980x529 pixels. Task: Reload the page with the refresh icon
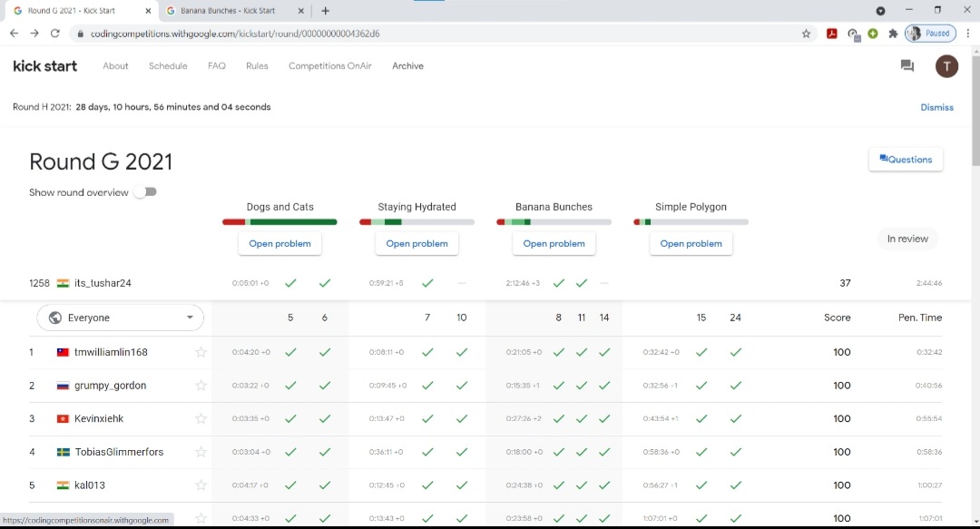[54, 33]
